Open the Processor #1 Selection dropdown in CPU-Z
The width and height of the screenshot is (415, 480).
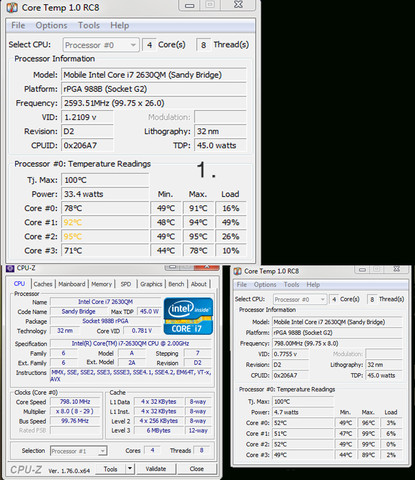[79, 451]
